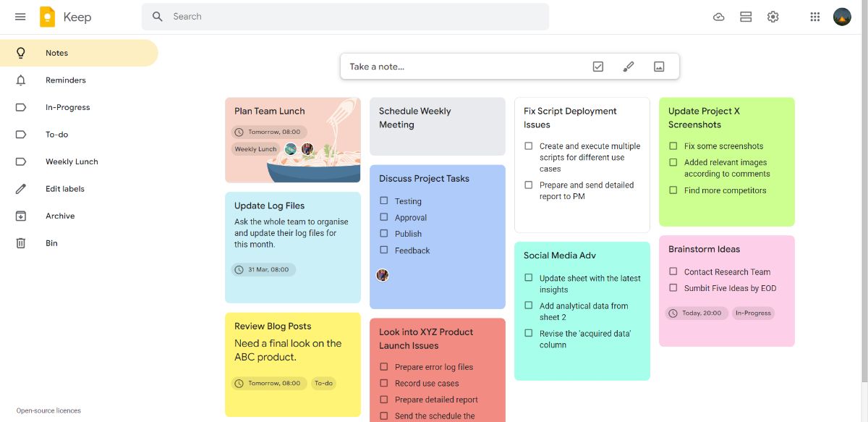
Task: Create a new note with image icon
Action: coord(659,66)
